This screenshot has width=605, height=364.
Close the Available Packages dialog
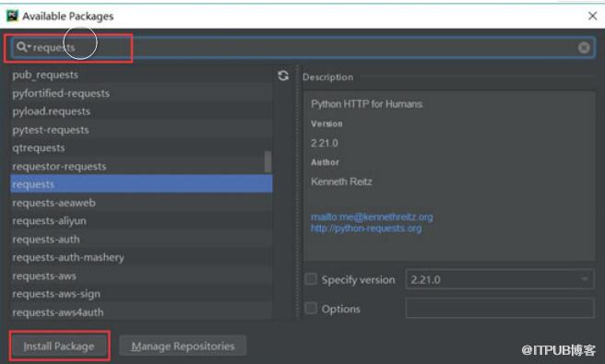tap(592, 16)
